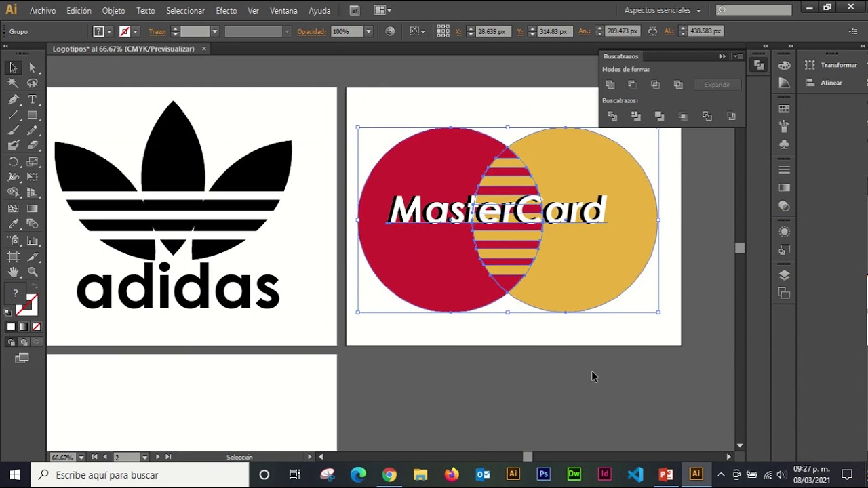Open artboard number dropdown in status bar
Viewport: 868px width, 488px height.
144,457
